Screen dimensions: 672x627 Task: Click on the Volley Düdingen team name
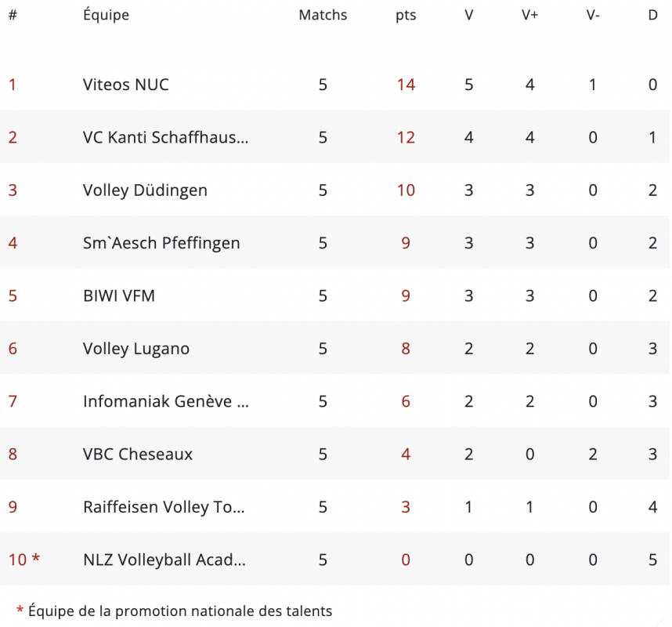coord(145,190)
